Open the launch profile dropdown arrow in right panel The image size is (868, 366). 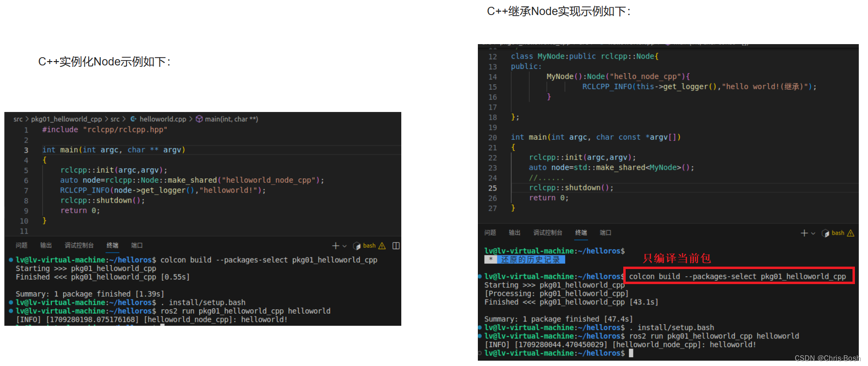[x=813, y=234]
